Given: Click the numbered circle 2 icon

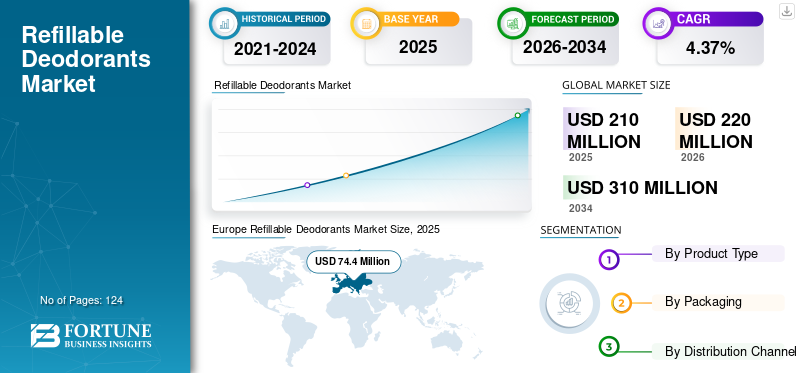Looking at the screenshot, I should click(621, 303).
